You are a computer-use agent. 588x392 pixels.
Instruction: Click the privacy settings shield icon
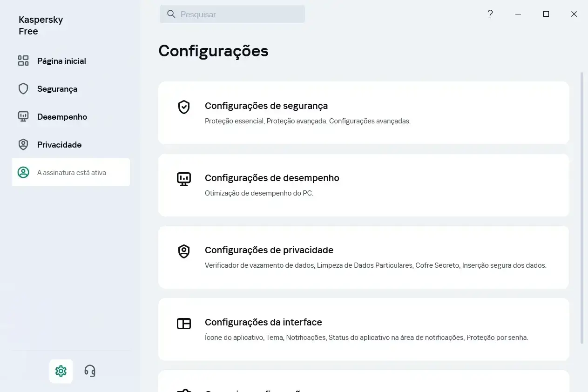click(184, 251)
